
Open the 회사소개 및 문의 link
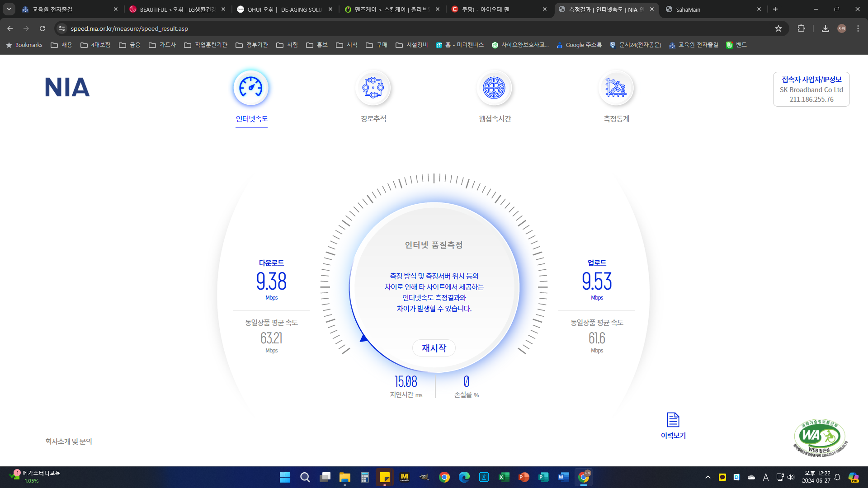69,441
